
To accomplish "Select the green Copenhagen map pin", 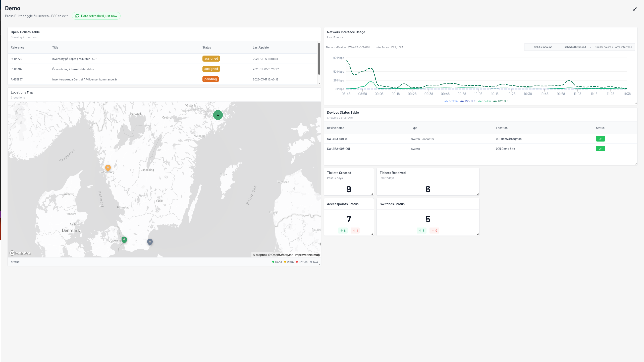I will pyautogui.click(x=124, y=240).
